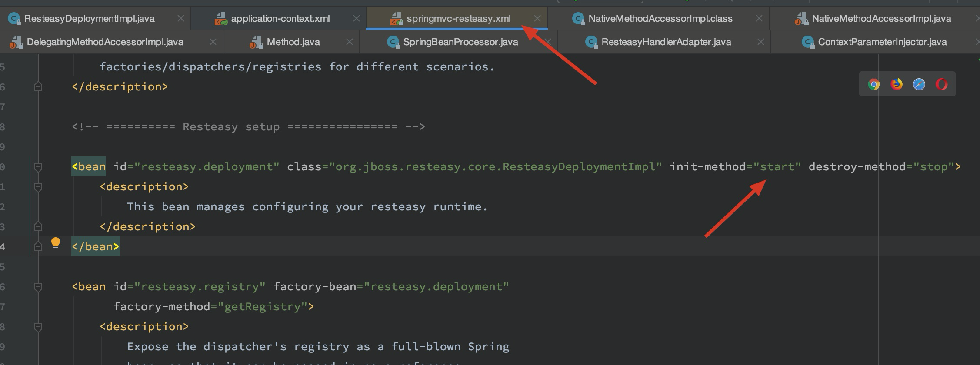The image size is (980, 365).
Task: Toggle fold at </description> after runtime text
Action: pyautogui.click(x=38, y=227)
